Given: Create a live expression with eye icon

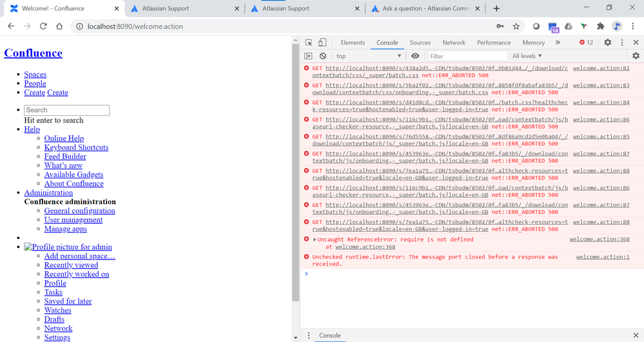Looking at the screenshot, I should (x=415, y=56).
